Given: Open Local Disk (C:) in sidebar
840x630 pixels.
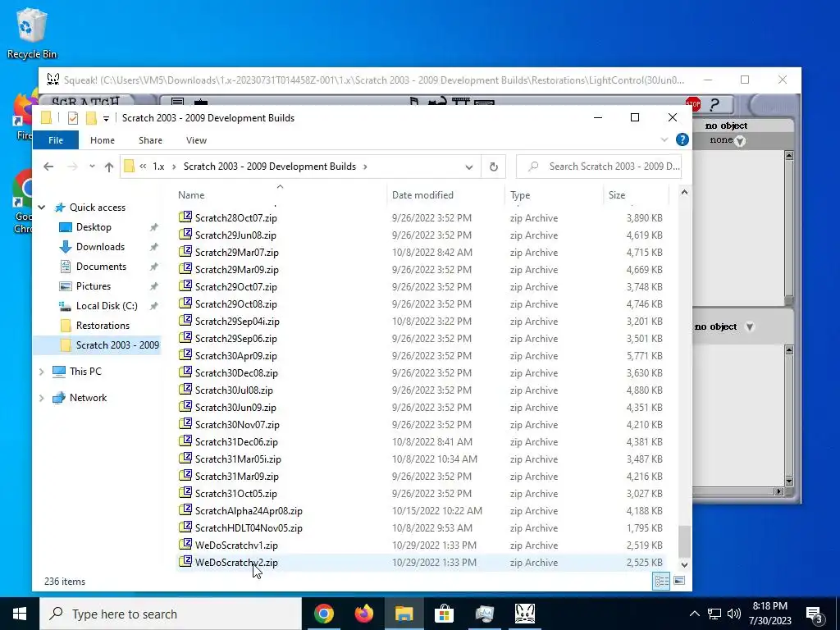Looking at the screenshot, I should [x=107, y=306].
